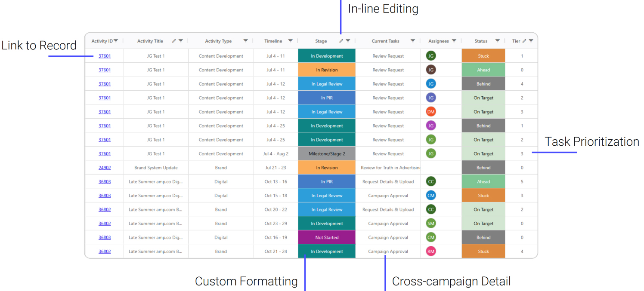Viewport: 644px width, 291px height.
Task: Open the Activity Title column filter menu
Action: [x=181, y=41]
